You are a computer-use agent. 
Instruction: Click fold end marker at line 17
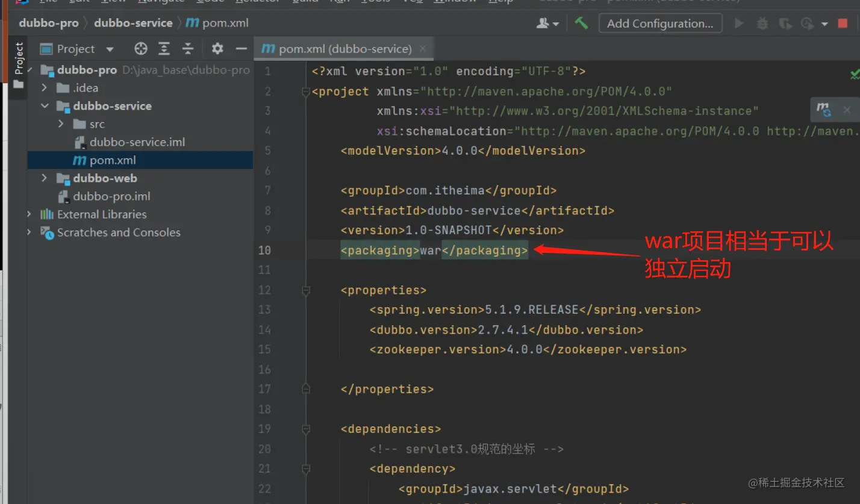click(305, 389)
